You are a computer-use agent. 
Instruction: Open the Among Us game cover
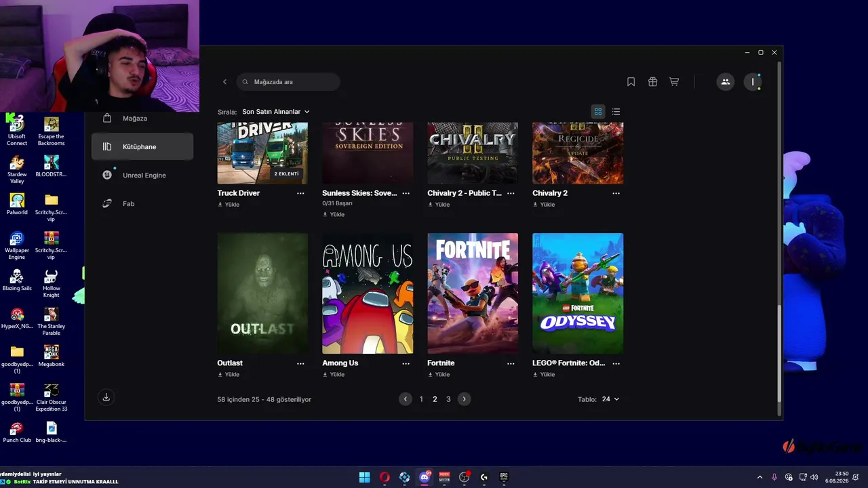click(x=368, y=293)
